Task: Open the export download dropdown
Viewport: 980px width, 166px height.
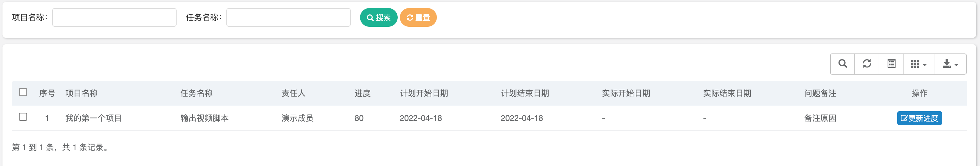Action: click(950, 64)
